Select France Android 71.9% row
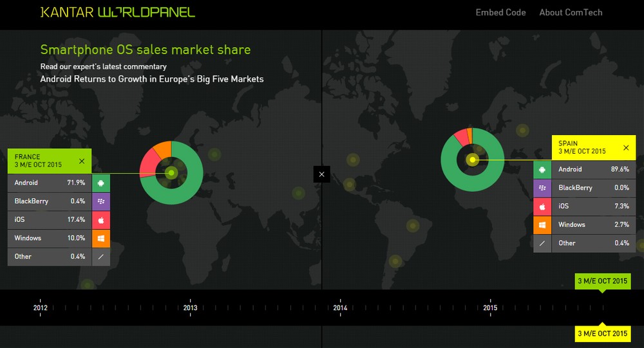Viewport: 644px width, 348px height. [50, 183]
